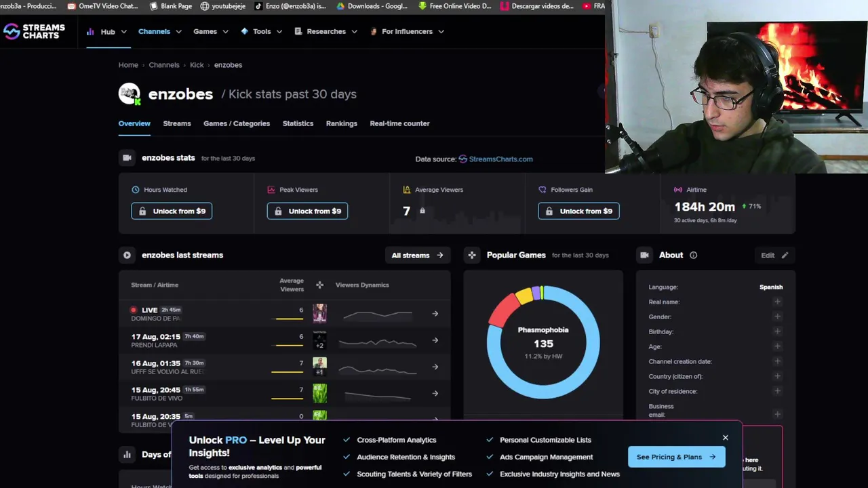868x488 pixels.
Task: Add Birthday with plus icon
Action: click(x=777, y=331)
